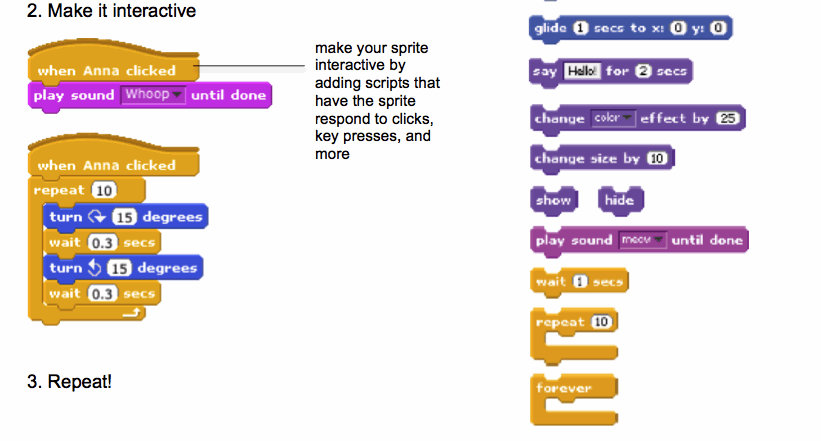Click the 1 secs field in glide block

pyautogui.click(x=581, y=28)
